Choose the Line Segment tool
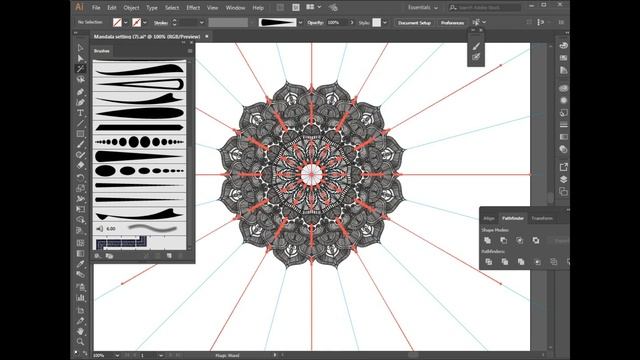The image size is (640, 360). (x=80, y=123)
